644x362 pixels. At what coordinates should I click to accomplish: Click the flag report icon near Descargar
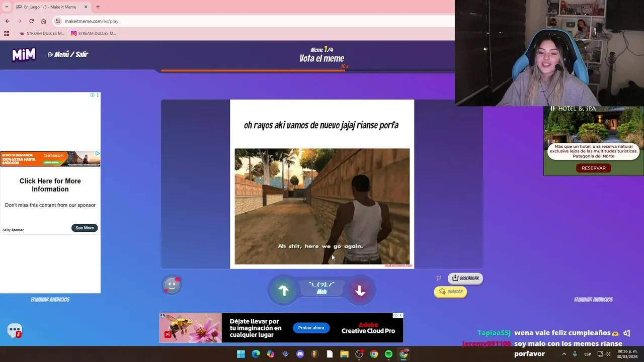pyautogui.click(x=438, y=278)
